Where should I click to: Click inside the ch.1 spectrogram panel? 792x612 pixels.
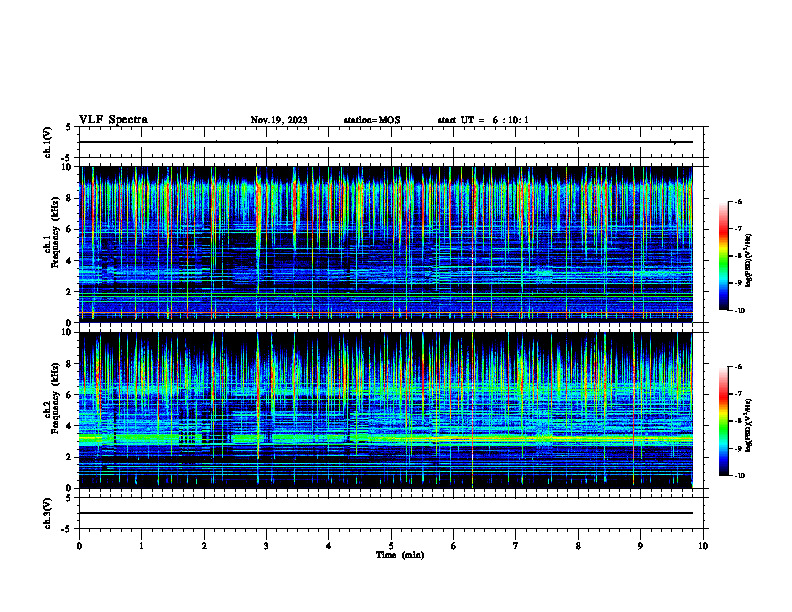point(386,244)
